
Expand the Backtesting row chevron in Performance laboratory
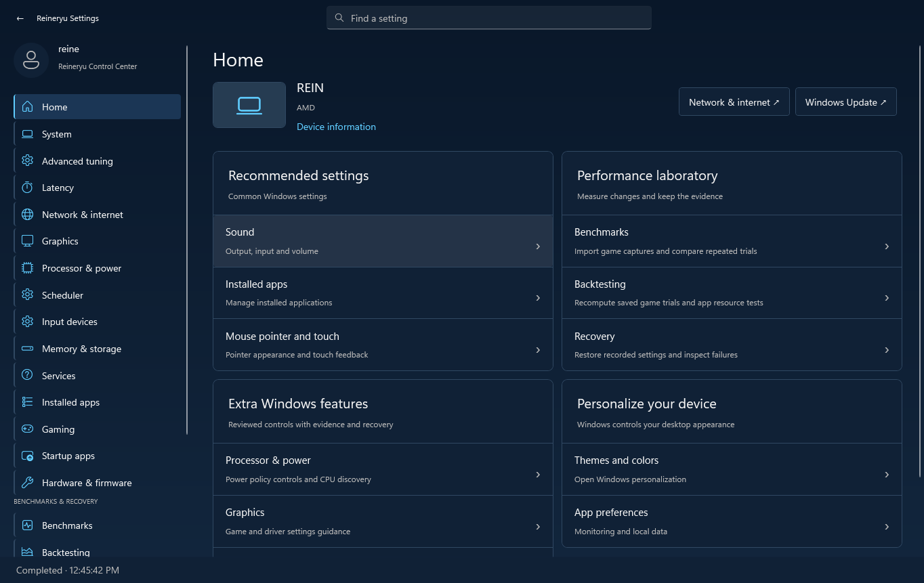887,298
